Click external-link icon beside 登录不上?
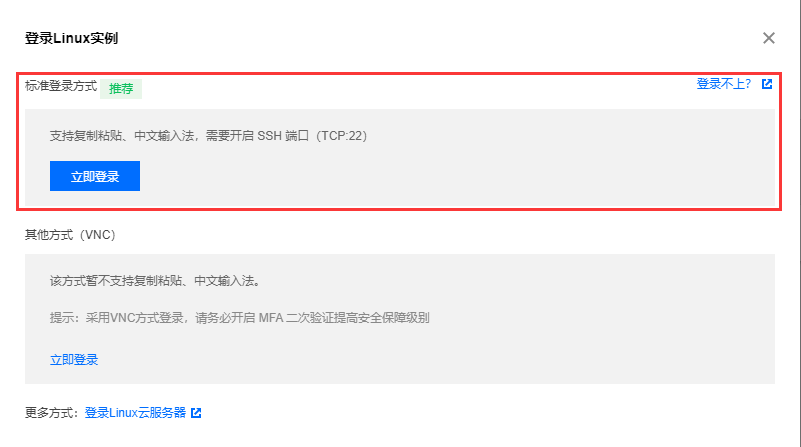801x447 pixels. (767, 84)
